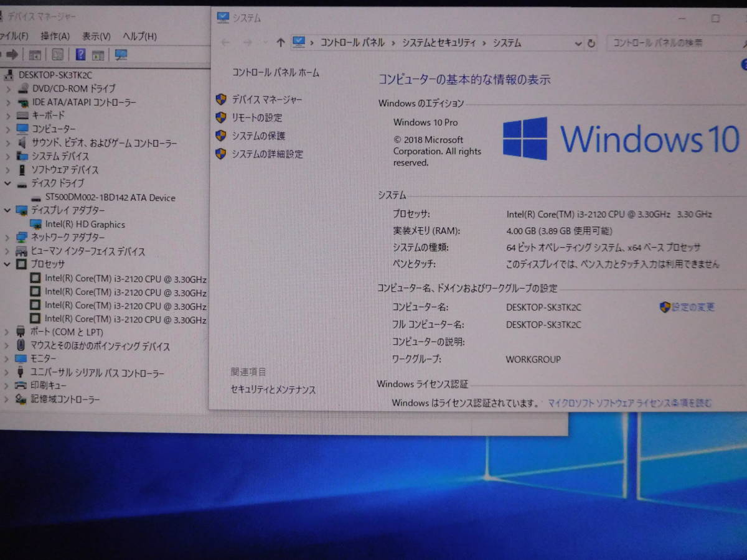Collapse the ディスプレイ アダプター node
This screenshot has width=747, height=560.
pos(7,210)
